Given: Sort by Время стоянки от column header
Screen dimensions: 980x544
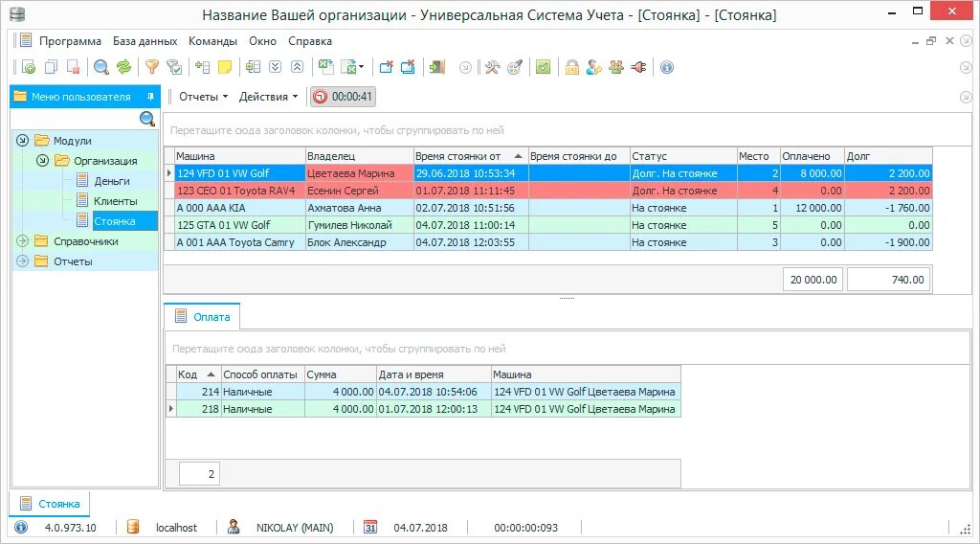Looking at the screenshot, I should coord(471,156).
